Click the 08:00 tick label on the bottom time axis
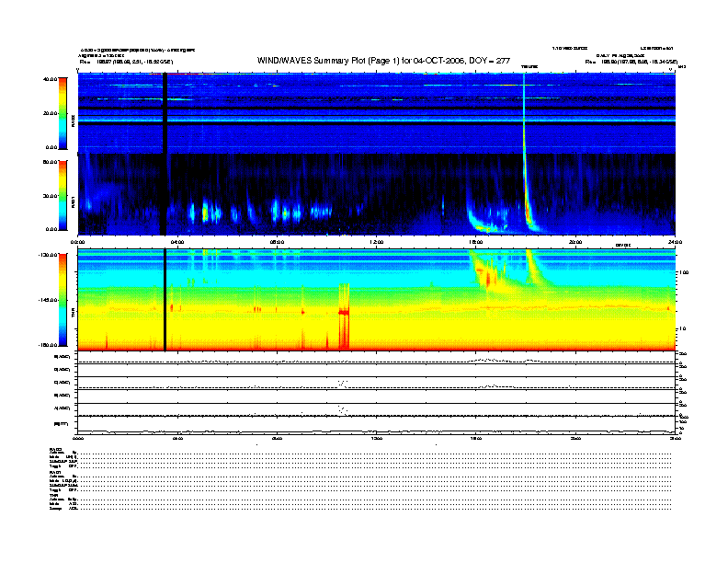Image resolution: width=728 pixels, height=563 pixels. [x=277, y=438]
